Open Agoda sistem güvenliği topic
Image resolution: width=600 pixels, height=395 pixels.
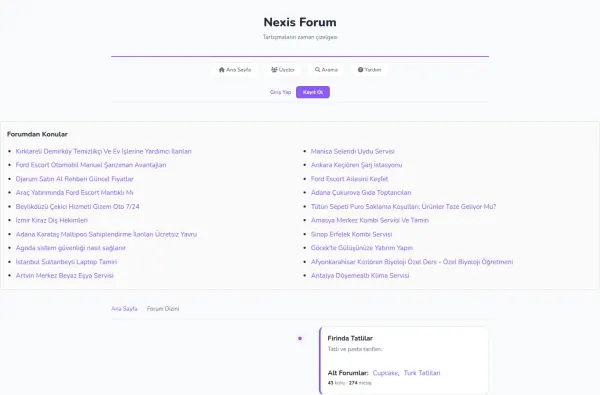[70, 248]
